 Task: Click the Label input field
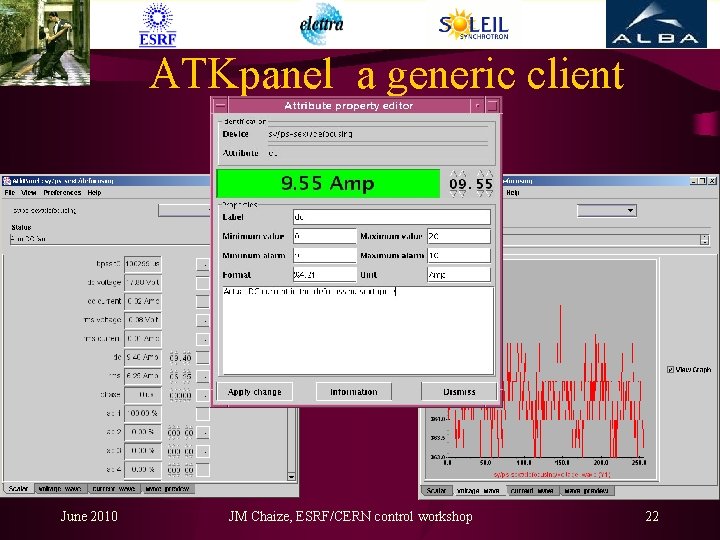(x=392, y=217)
